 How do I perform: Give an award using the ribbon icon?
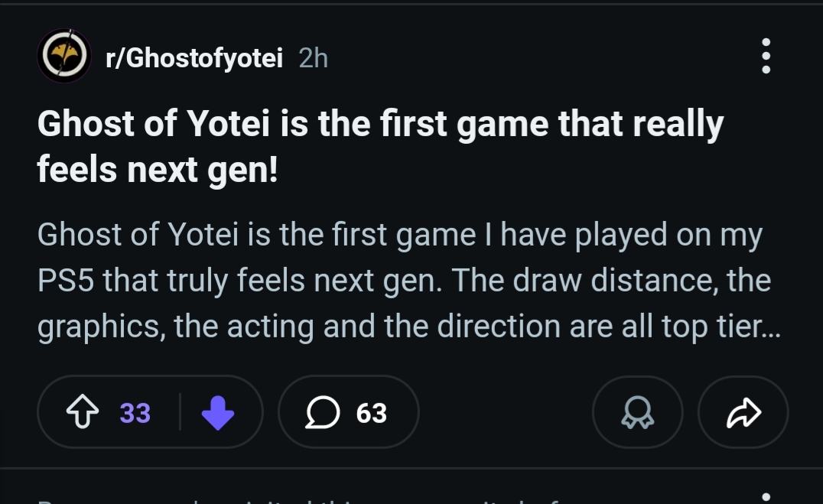pos(637,413)
